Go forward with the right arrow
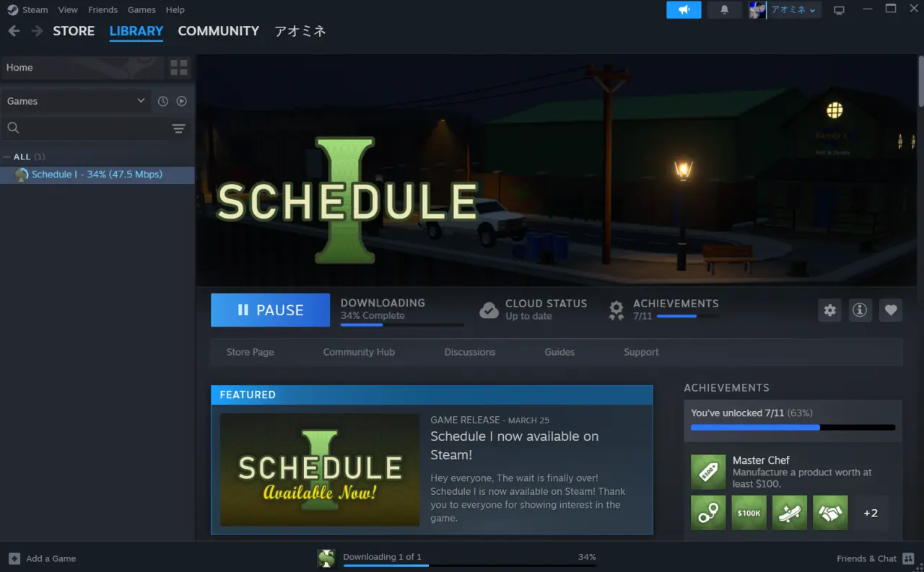Image resolution: width=924 pixels, height=572 pixels. click(x=37, y=31)
